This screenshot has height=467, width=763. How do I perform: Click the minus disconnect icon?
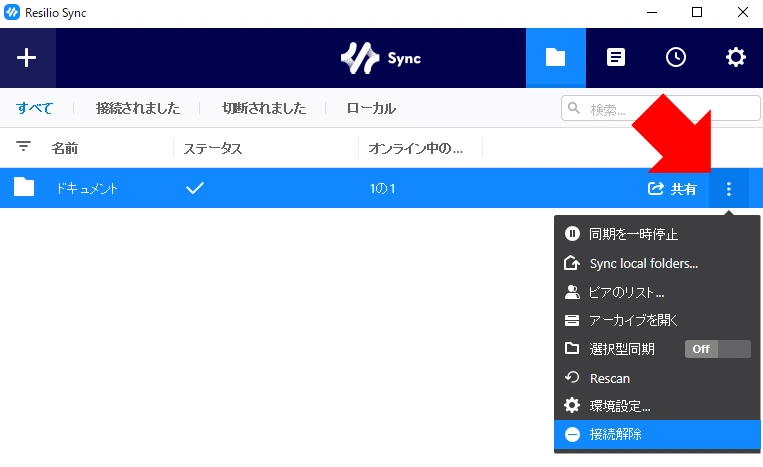pyautogui.click(x=572, y=434)
